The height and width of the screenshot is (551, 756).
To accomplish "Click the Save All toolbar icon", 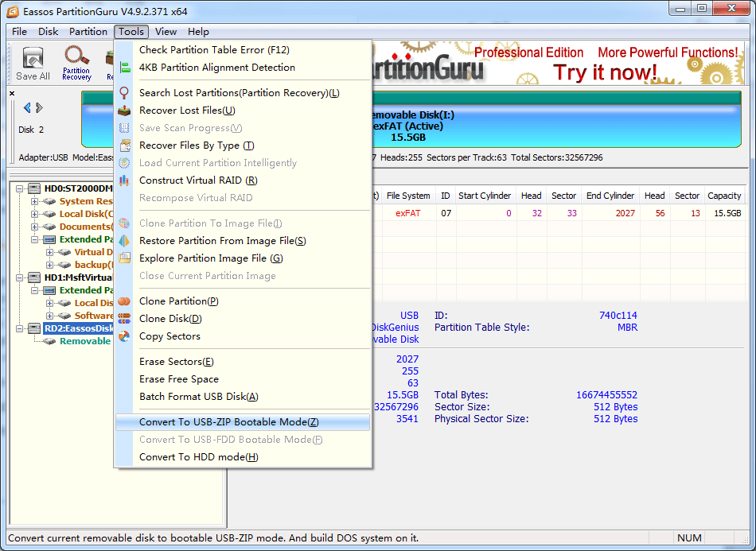I will pyautogui.click(x=33, y=63).
